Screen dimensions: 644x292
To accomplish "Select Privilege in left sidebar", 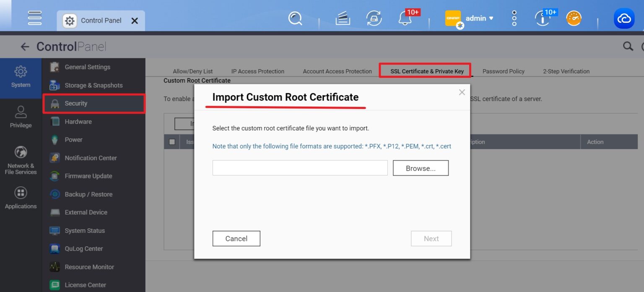I will pos(21,117).
